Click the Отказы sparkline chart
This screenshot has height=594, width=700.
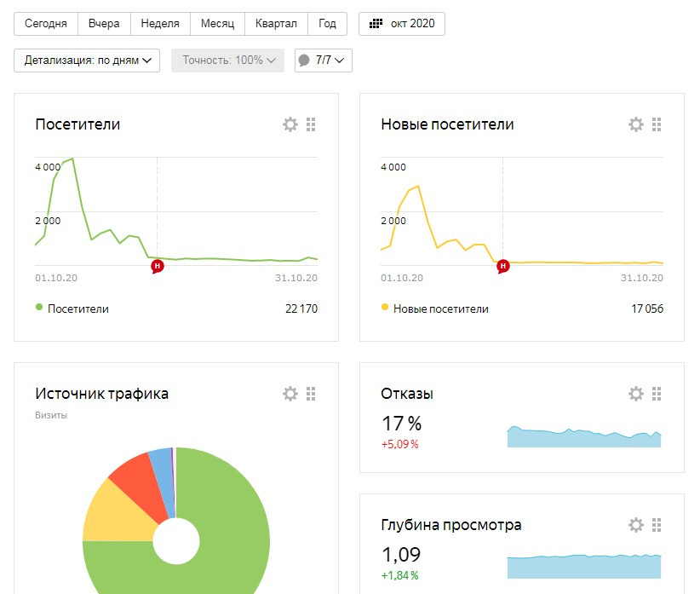pos(584,436)
